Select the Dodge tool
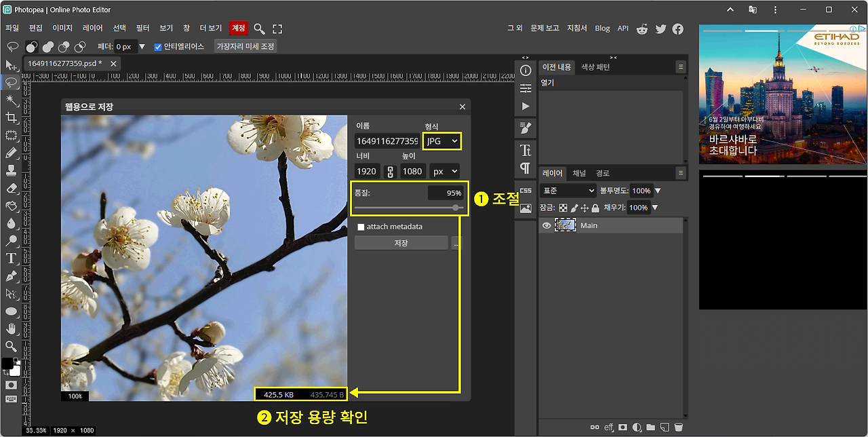The image size is (868, 437). (11, 241)
